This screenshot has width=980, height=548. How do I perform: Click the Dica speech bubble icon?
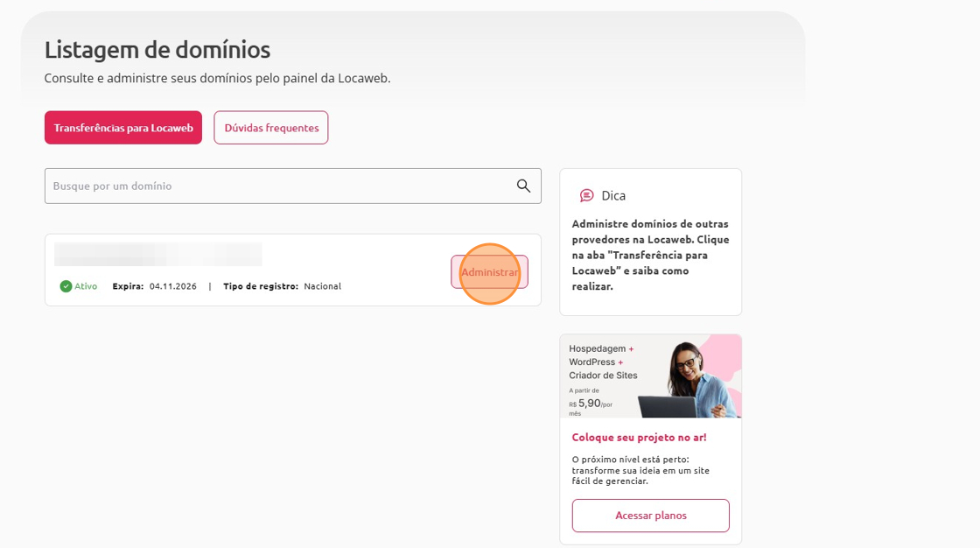(x=586, y=195)
